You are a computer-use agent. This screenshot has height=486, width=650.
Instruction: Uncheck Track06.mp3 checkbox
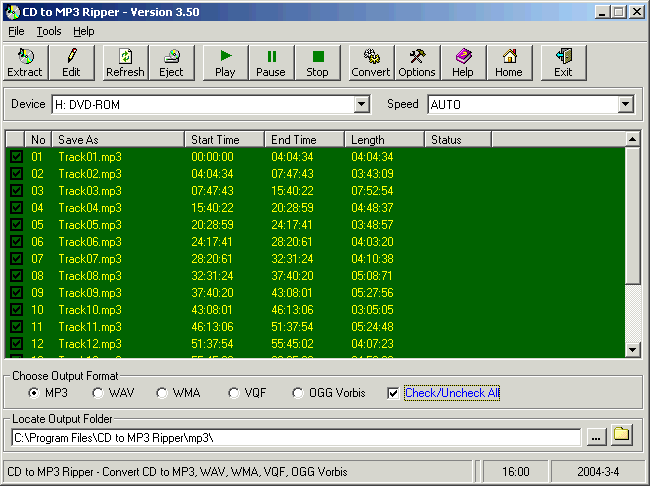[17, 242]
